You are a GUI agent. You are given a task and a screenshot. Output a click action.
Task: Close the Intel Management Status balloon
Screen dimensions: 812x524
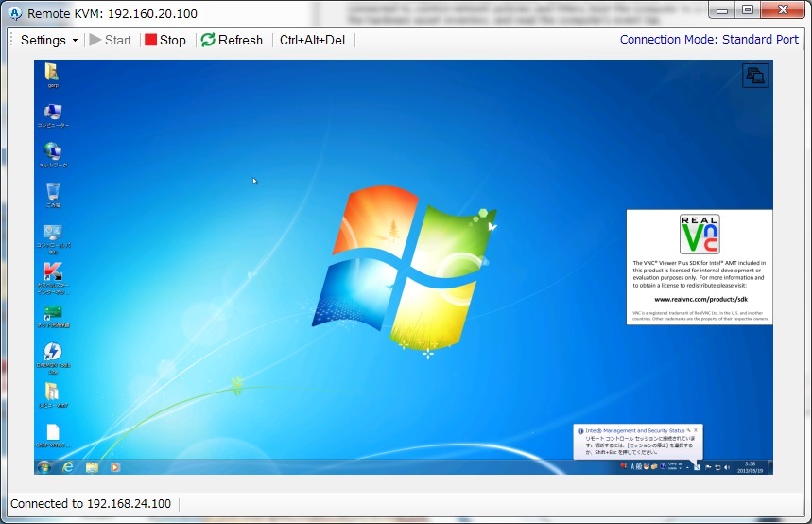(696, 430)
